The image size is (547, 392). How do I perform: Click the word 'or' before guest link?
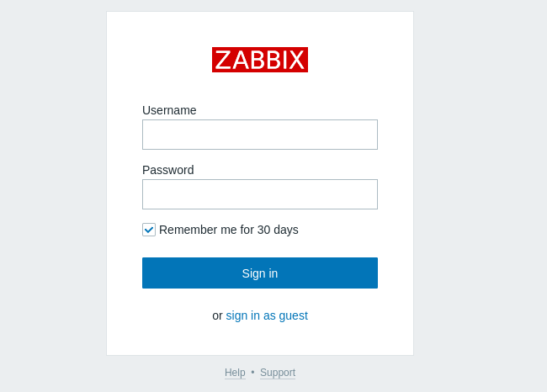(217, 315)
